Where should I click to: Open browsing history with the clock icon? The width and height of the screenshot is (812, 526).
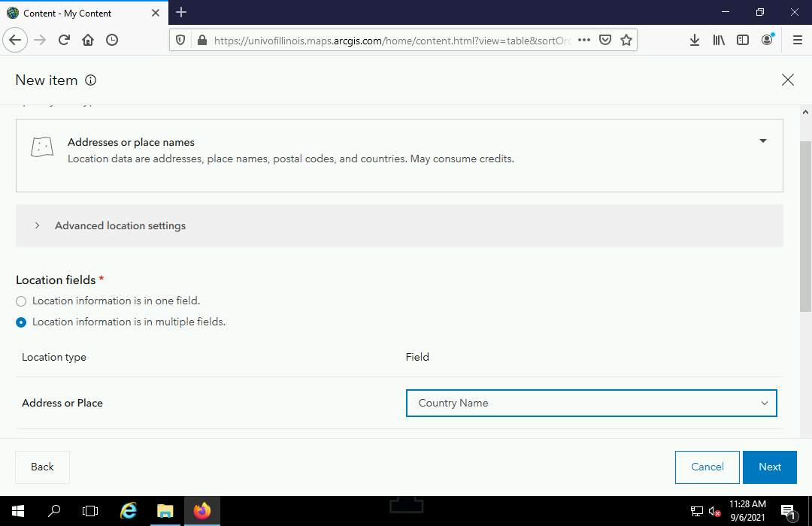tap(113, 40)
